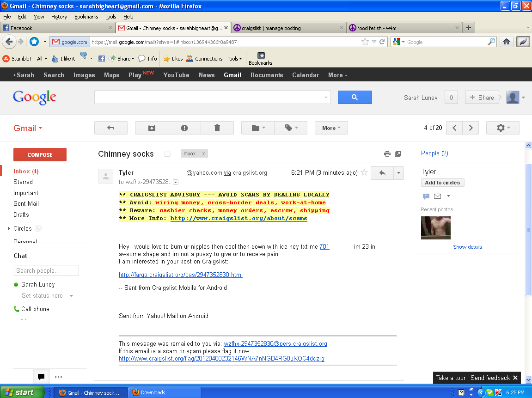
Task: Email Tyler using envelope icon
Action: pyautogui.click(x=437, y=196)
